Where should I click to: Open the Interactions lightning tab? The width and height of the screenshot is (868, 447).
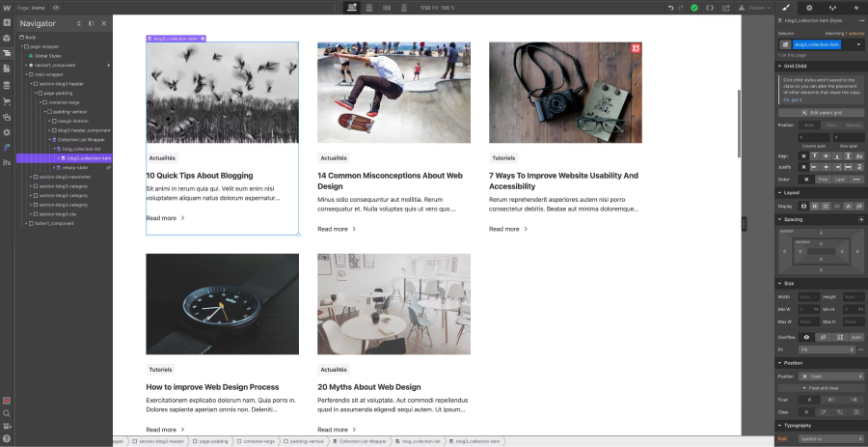click(855, 8)
